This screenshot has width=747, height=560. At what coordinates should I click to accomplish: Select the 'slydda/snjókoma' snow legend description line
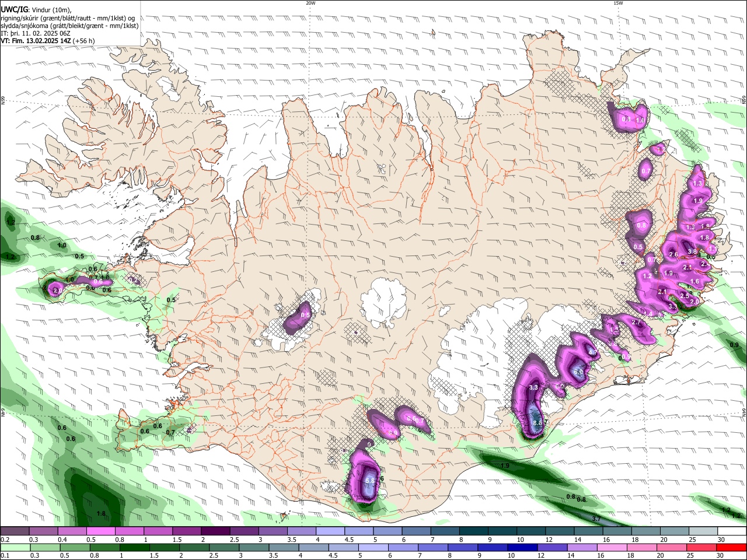(x=70, y=26)
